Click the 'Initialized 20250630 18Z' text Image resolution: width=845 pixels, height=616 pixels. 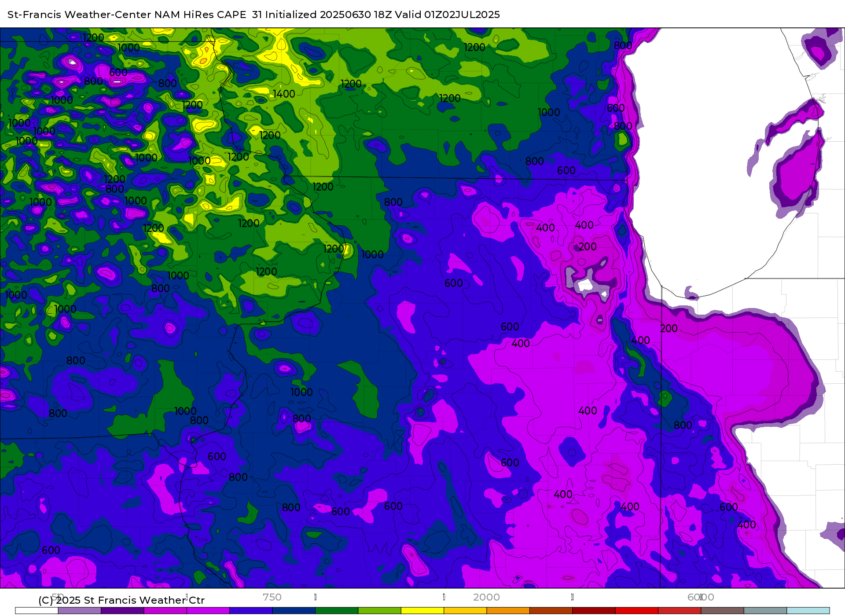pos(329,15)
